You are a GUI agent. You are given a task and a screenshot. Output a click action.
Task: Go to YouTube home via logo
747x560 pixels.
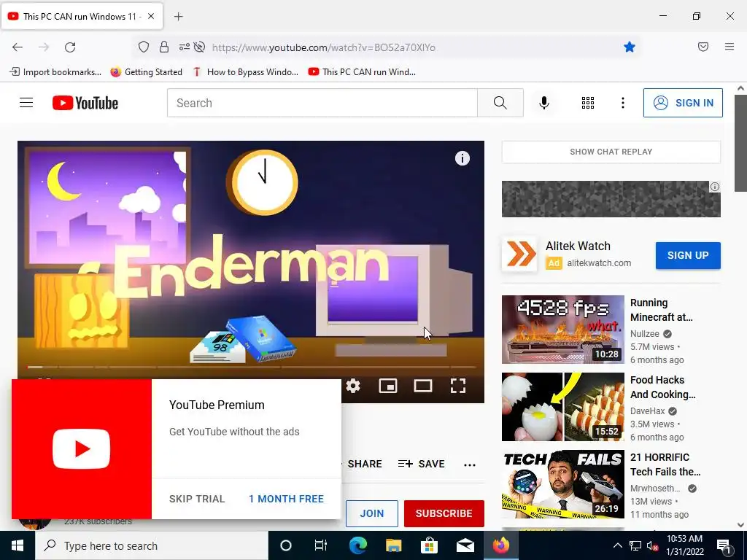click(x=85, y=103)
